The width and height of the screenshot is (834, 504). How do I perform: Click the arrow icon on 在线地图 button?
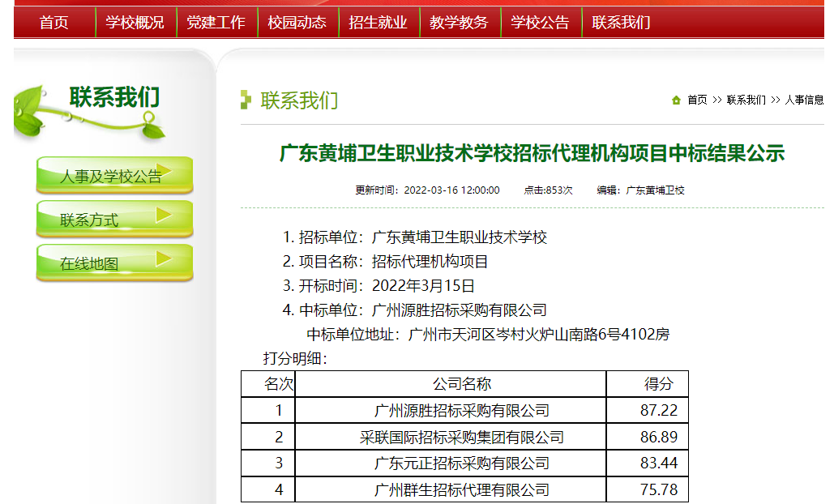tap(163, 258)
